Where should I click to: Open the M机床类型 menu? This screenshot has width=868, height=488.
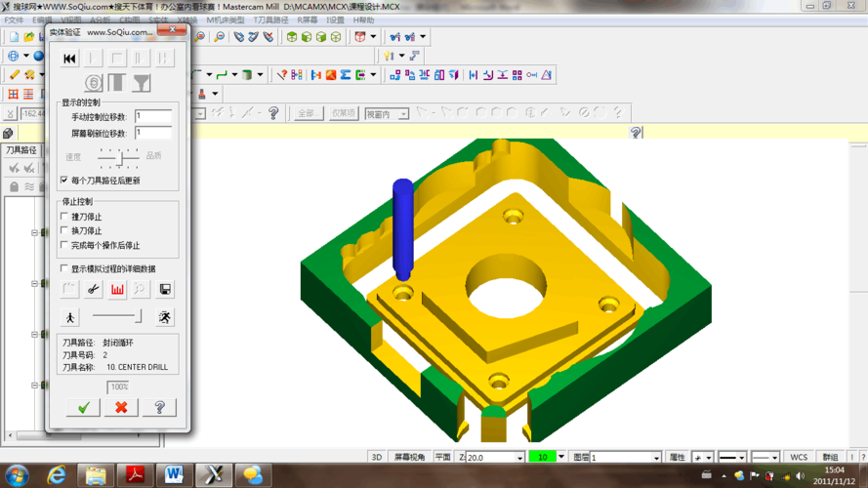pyautogui.click(x=225, y=20)
